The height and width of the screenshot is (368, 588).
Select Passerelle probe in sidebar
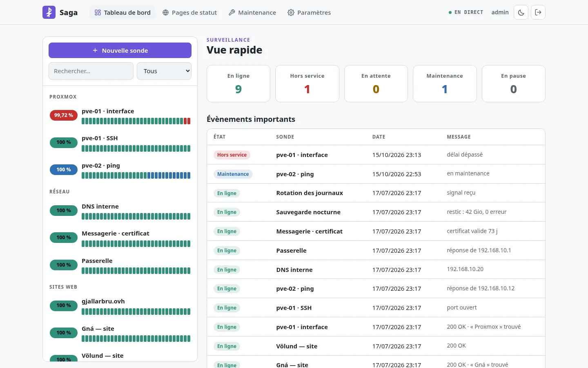click(120, 265)
